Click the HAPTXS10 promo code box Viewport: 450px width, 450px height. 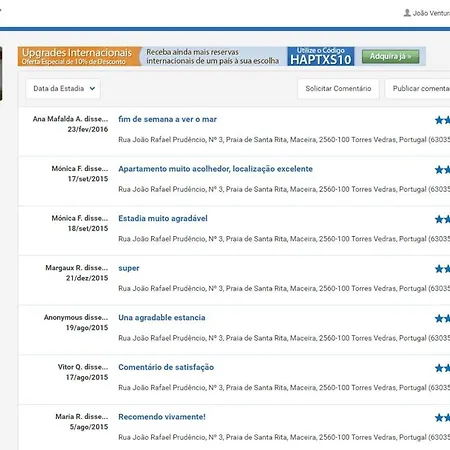(x=321, y=56)
